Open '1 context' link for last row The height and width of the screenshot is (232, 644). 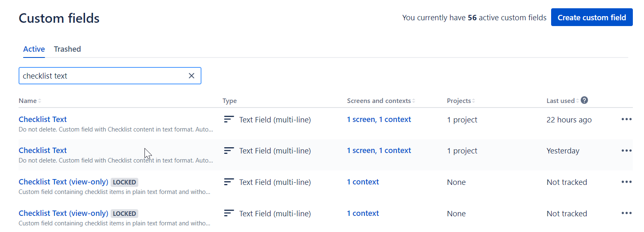pos(362,213)
